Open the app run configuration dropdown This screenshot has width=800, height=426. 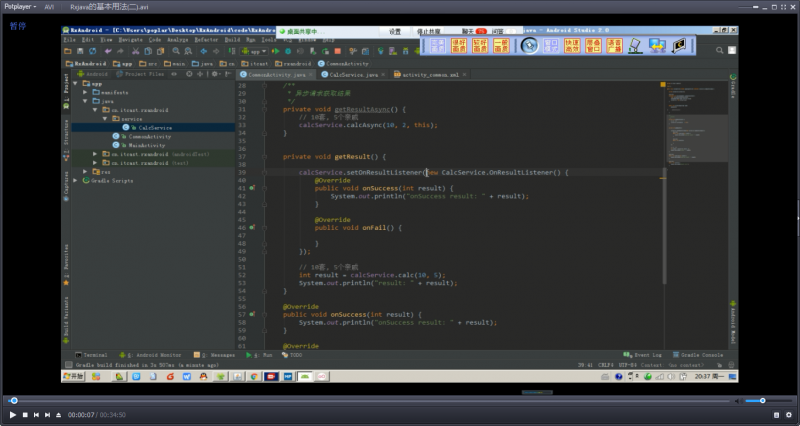pos(256,50)
